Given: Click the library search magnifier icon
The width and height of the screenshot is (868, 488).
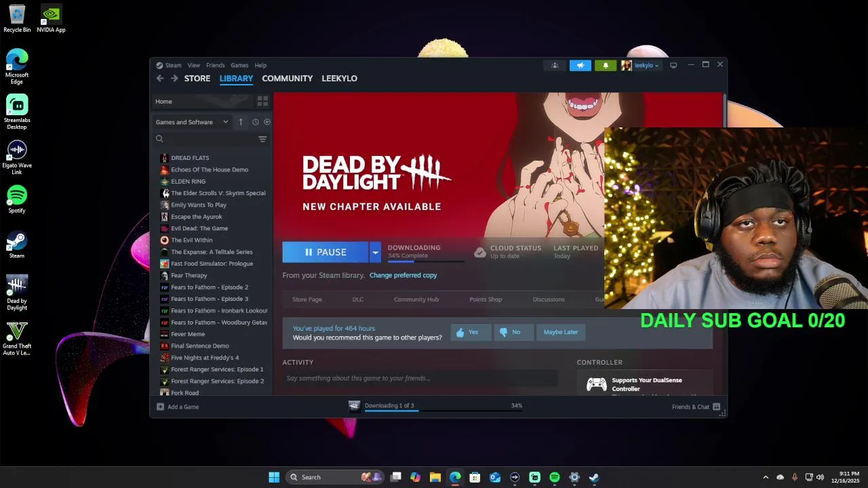Looking at the screenshot, I should coord(159,139).
